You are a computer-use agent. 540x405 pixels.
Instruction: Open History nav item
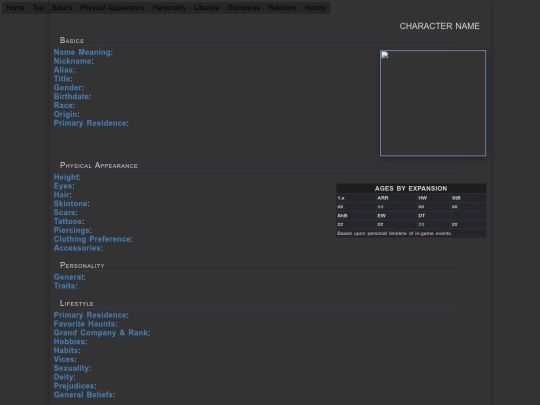[x=315, y=8]
